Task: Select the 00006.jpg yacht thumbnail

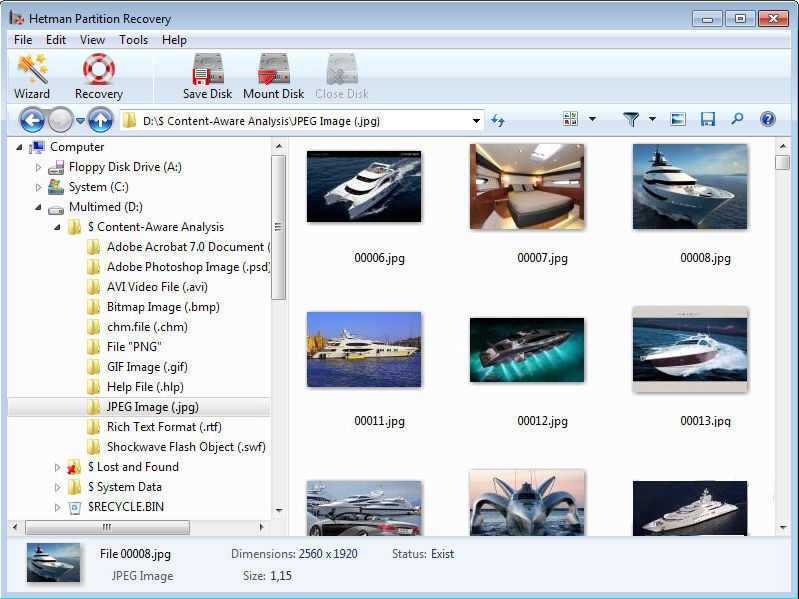Action: point(364,186)
